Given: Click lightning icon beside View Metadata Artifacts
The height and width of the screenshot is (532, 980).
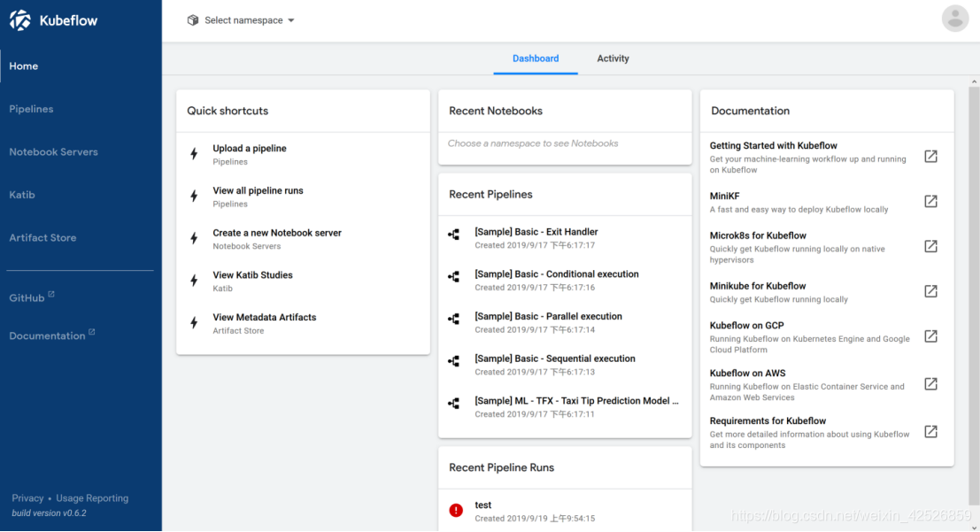Looking at the screenshot, I should [195, 322].
